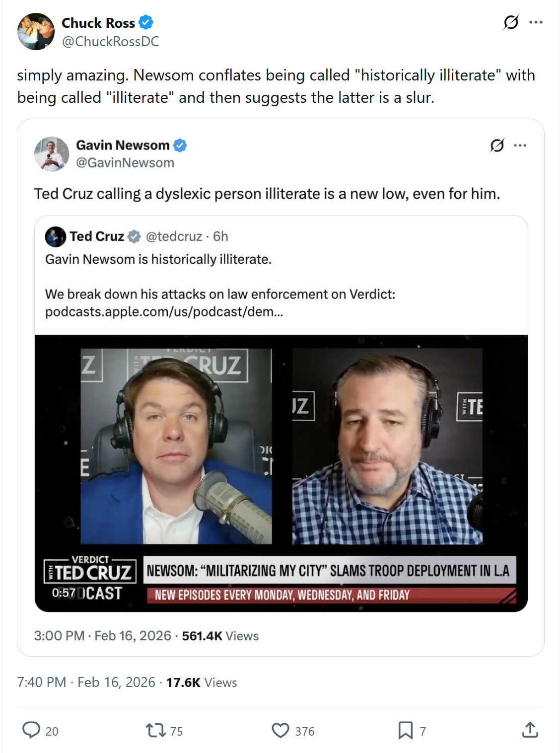Click Chuck Ross's blue verified badge
The image size is (560, 753).
[146, 23]
